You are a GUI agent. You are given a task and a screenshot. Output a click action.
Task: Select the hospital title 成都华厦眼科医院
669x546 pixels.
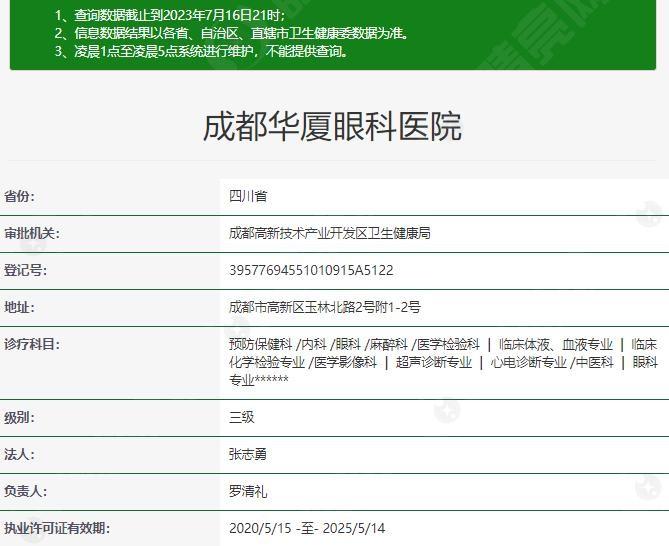[332, 127]
